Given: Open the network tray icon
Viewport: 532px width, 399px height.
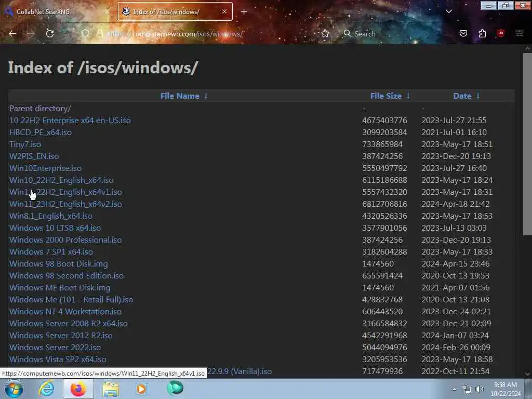Looking at the screenshot, I should pos(467,389).
